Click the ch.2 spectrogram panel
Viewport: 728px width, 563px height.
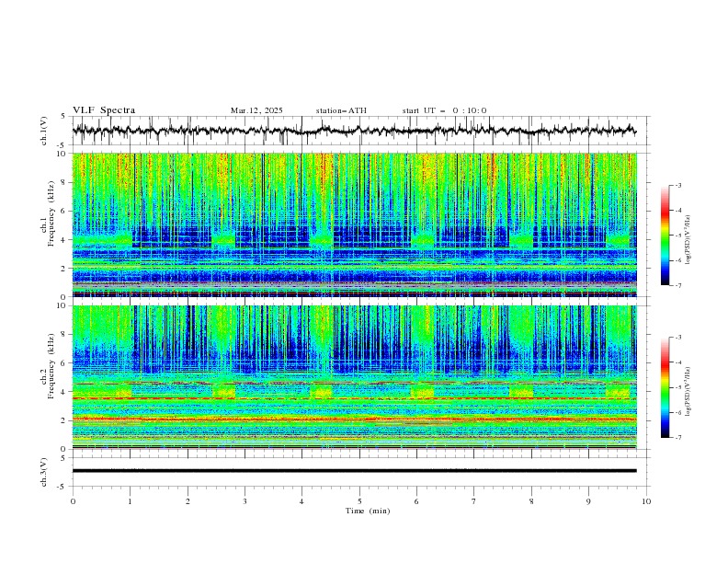pos(354,377)
